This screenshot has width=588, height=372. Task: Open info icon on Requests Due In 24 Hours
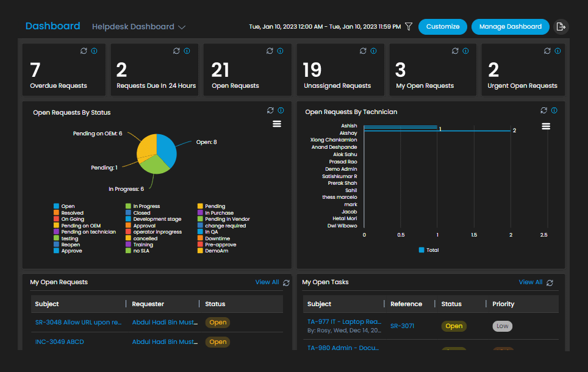coord(187,51)
